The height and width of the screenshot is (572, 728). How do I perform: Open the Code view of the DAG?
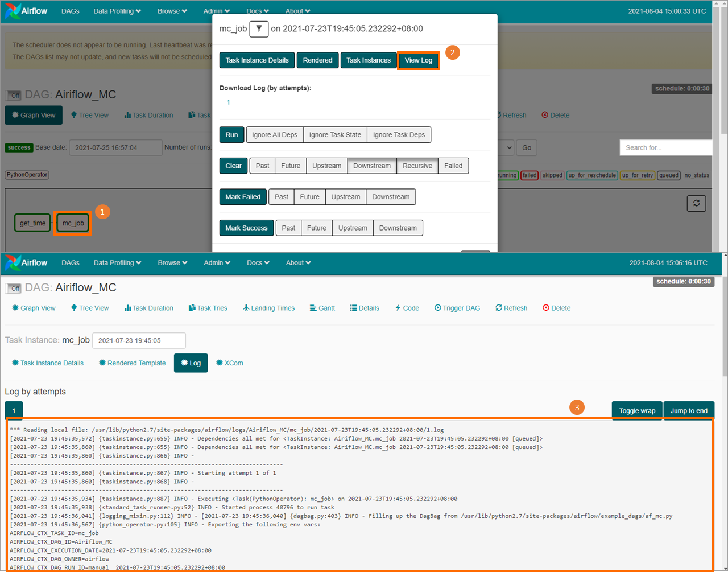point(407,308)
